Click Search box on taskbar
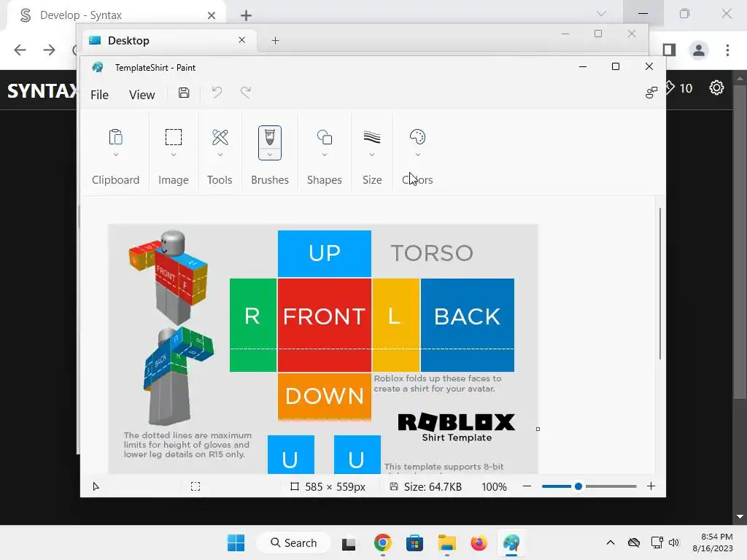This screenshot has height=560, width=747. 293,542
